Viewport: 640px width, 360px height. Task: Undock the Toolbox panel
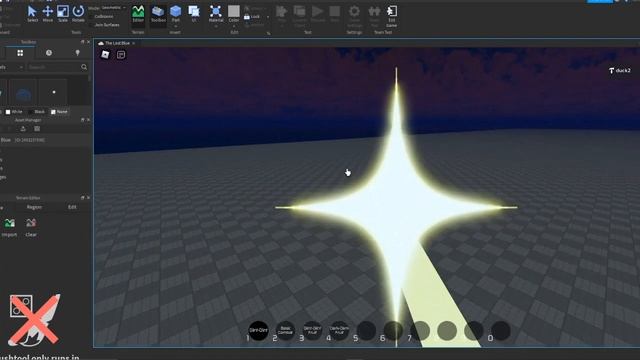tap(82, 42)
